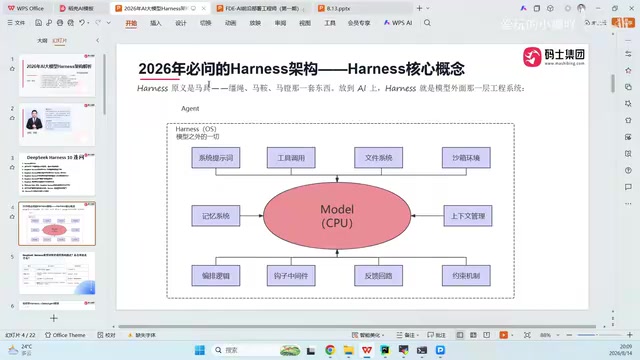Viewport: 640px width, 360px height.
Task: Open the WPS AI tab
Action: 398,23
